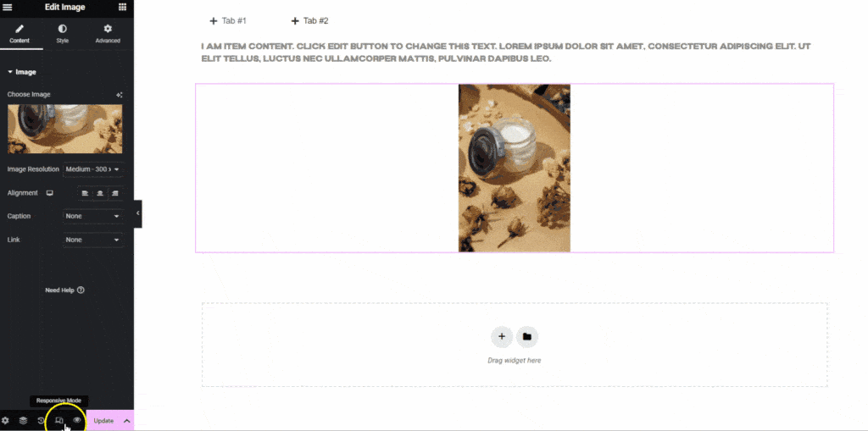Set image alignment to right
Image resolution: width=868 pixels, height=431 pixels.
115,193
